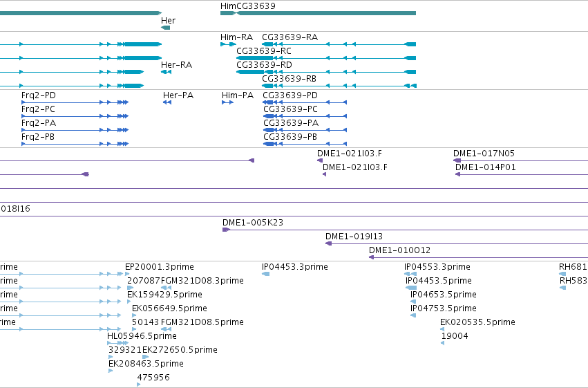Click the 207087 feature label

coord(143,281)
